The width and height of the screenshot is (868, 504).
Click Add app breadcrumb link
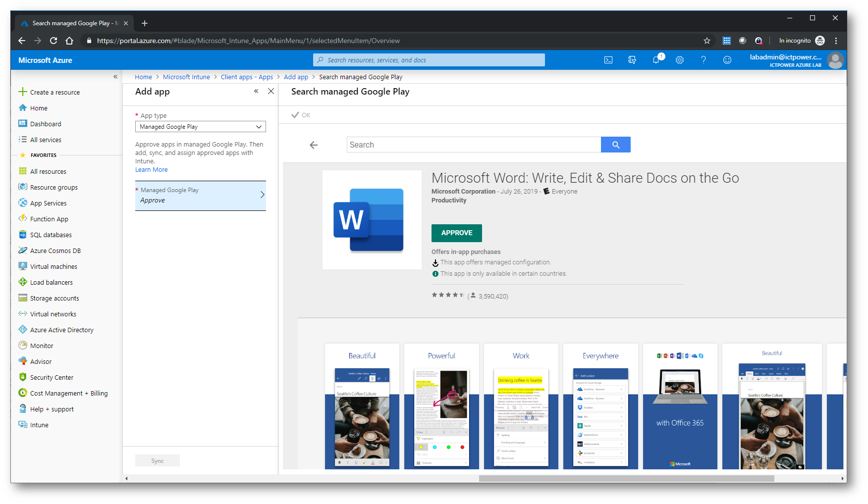coord(296,77)
